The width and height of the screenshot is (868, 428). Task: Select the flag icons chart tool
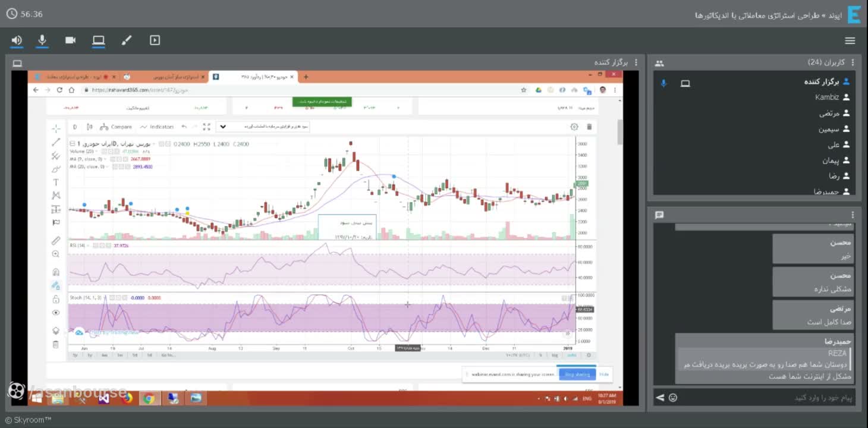click(56, 223)
